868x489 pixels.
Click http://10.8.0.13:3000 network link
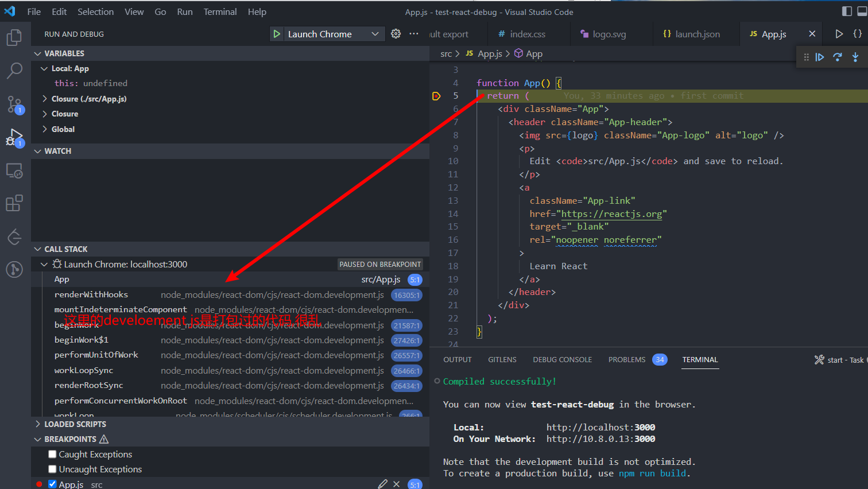600,439
